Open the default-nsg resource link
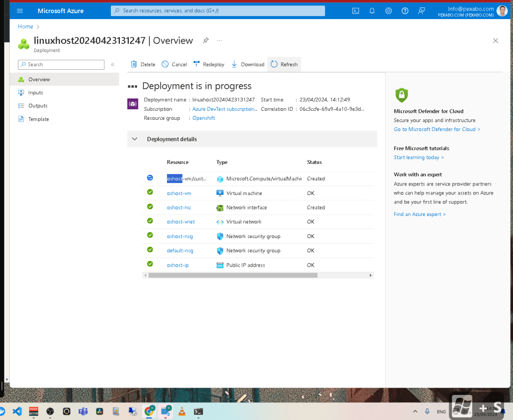The width and height of the screenshot is (513, 420). pos(180,251)
